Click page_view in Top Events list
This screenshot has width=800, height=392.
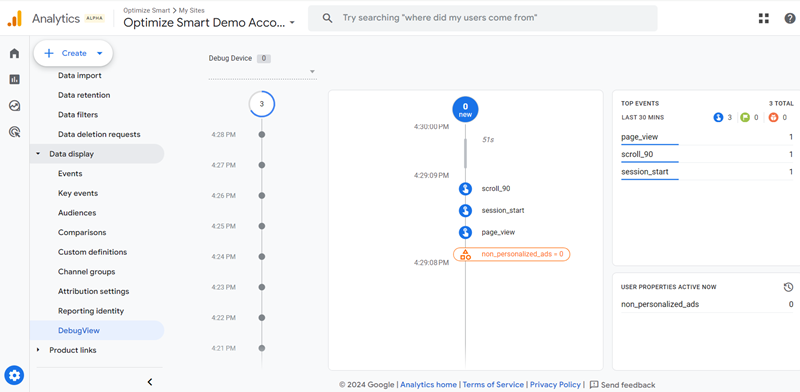tap(639, 137)
